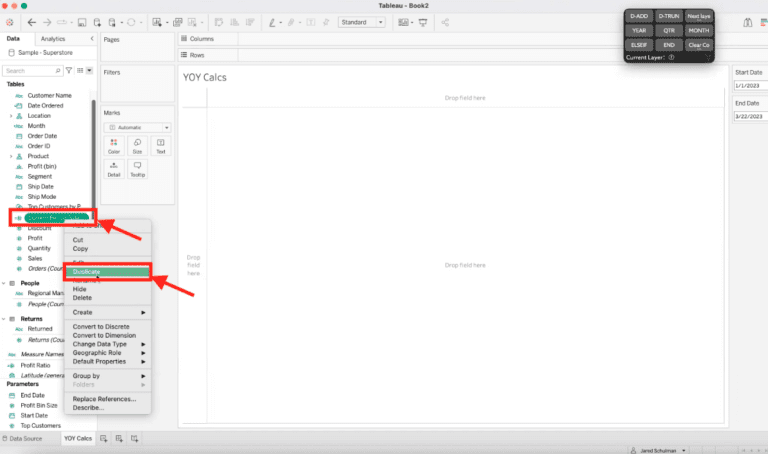Image resolution: width=768 pixels, height=454 pixels.
Task: Open the Data Source tab
Action: click(23, 438)
